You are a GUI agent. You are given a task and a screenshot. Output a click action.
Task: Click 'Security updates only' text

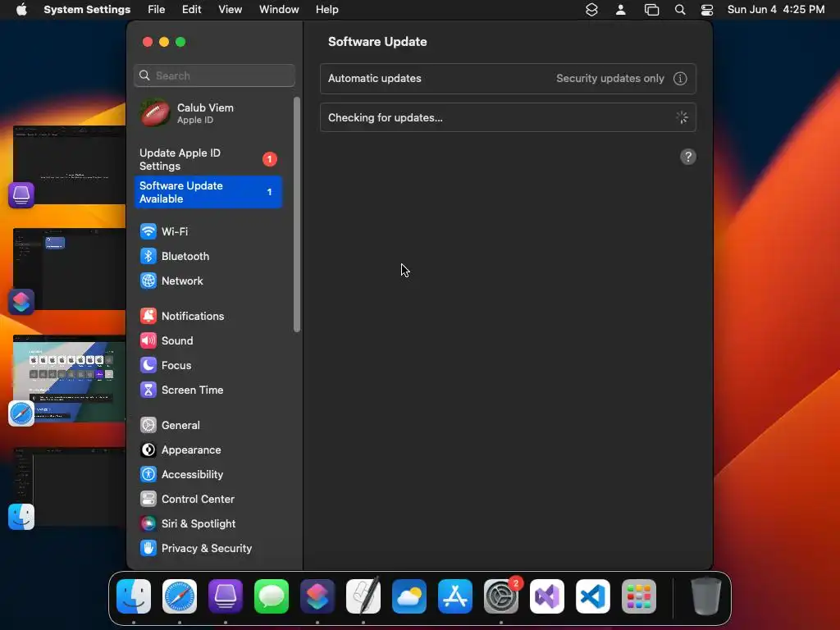click(609, 78)
